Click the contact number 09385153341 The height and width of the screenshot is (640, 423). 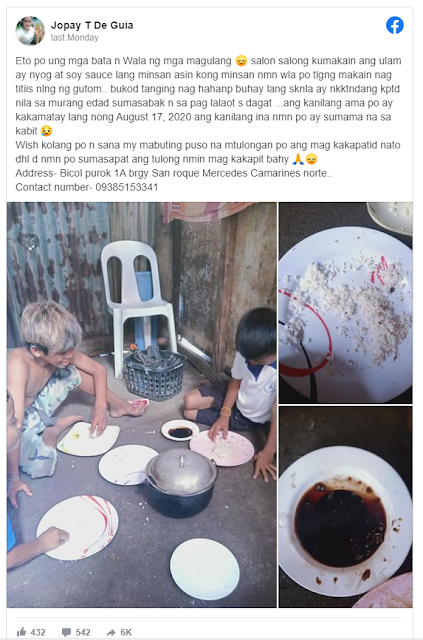127,187
